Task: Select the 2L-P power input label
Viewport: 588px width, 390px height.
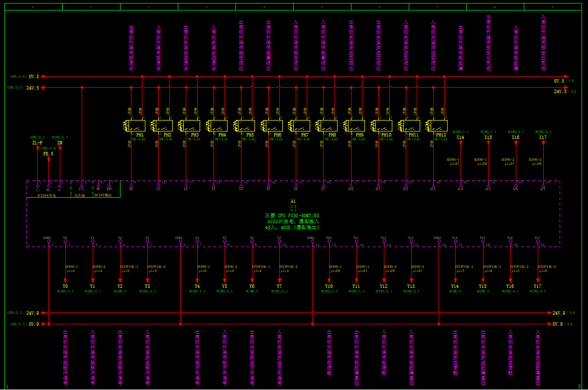Action: coord(38,143)
